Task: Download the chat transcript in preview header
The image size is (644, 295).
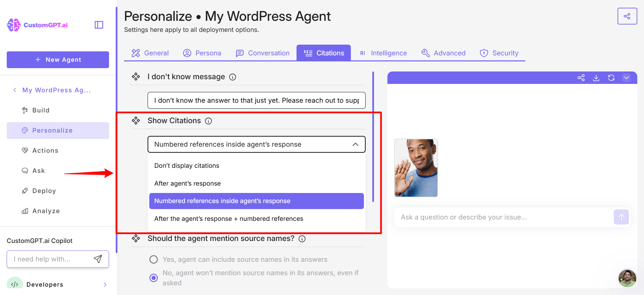Action: [x=596, y=78]
